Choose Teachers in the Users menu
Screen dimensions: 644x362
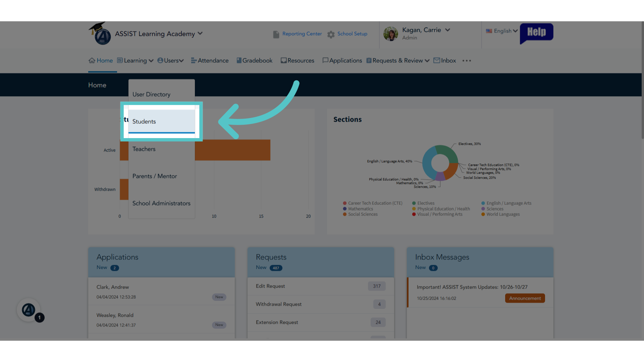coord(162,149)
